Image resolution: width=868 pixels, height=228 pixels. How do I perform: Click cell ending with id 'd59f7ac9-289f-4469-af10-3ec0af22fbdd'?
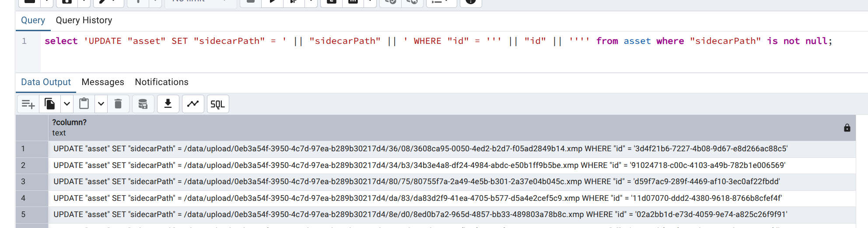point(452,182)
